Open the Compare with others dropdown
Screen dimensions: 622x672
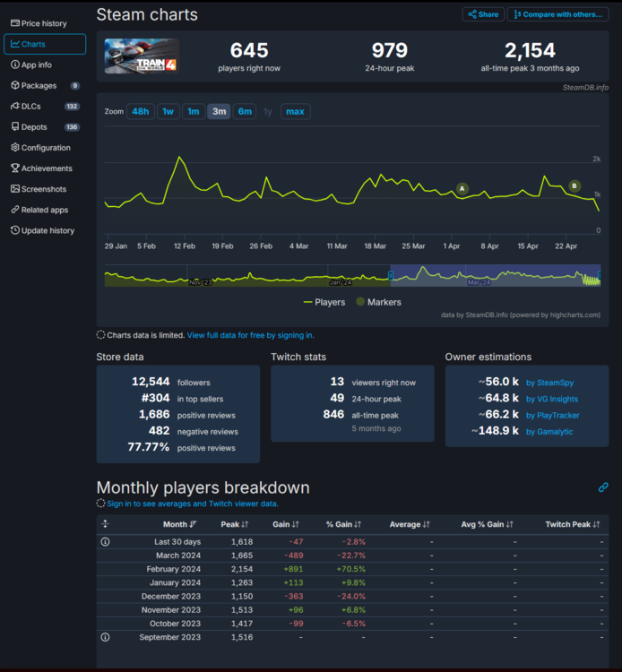[x=557, y=14]
